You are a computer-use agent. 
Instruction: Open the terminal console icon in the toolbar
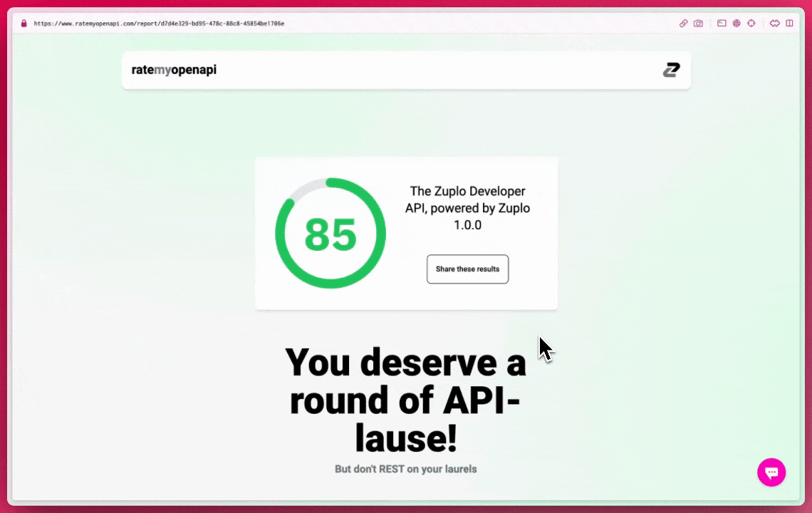point(722,24)
